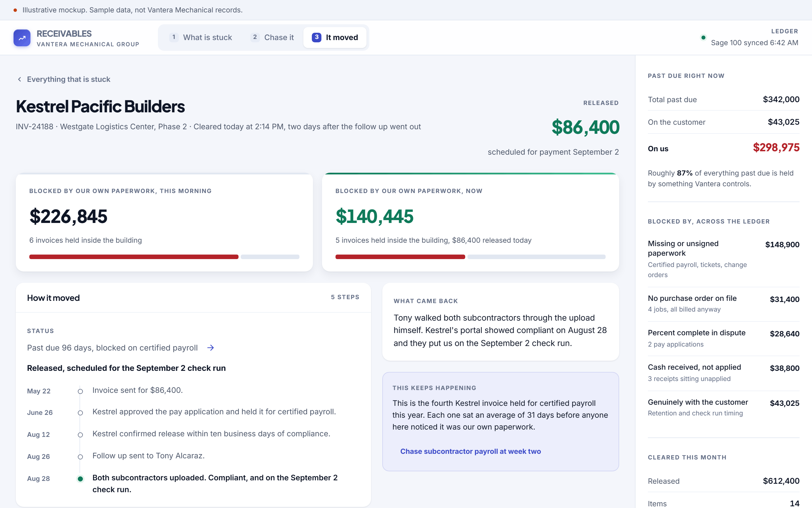Switch to the Chase it tab
812x508 pixels.
pyautogui.click(x=272, y=37)
